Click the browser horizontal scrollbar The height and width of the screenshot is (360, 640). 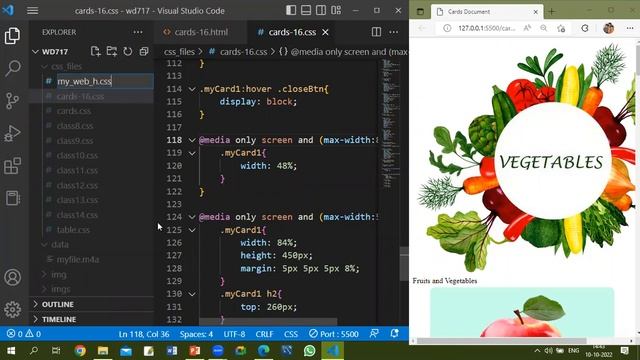[502, 340]
